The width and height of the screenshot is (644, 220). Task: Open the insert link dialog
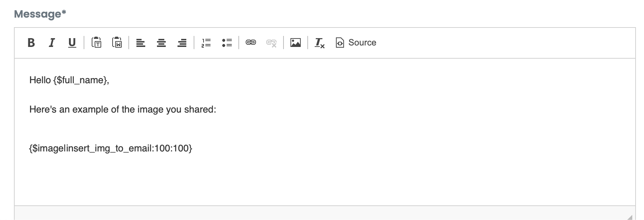(x=251, y=43)
